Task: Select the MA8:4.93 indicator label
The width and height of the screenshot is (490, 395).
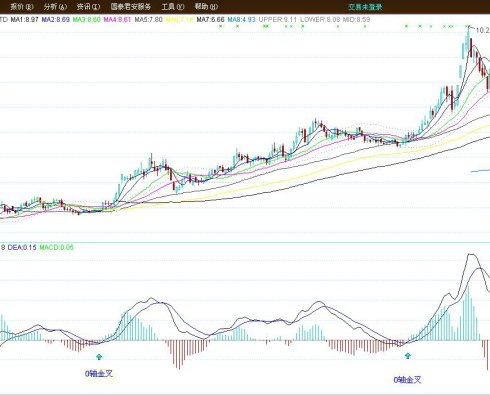Action: pos(241,20)
